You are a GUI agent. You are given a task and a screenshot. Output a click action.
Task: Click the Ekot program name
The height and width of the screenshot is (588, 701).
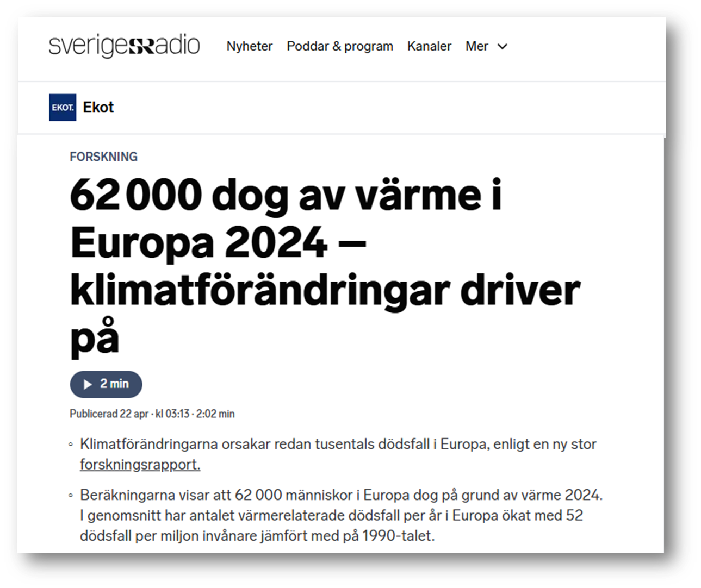(98, 108)
